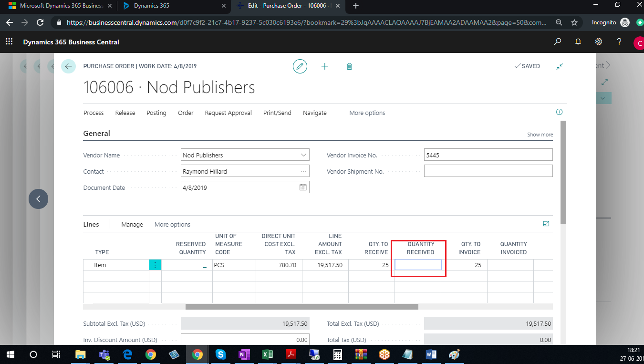Launch Skype from the taskbar
644x364 pixels.
tap(220, 354)
